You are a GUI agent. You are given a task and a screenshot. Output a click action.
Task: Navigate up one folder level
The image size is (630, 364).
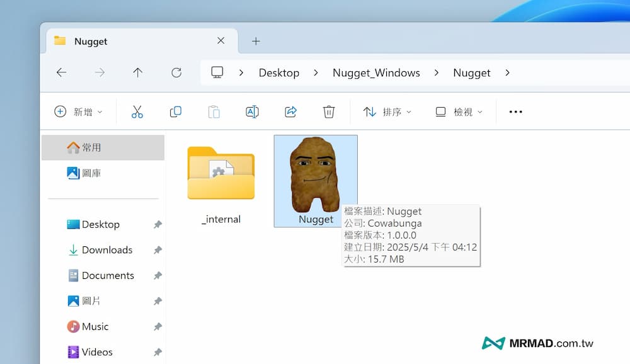[138, 72]
